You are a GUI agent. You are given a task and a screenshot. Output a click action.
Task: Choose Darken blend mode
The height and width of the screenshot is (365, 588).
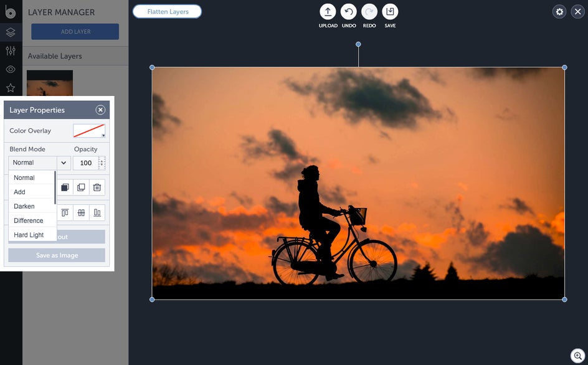(32, 206)
